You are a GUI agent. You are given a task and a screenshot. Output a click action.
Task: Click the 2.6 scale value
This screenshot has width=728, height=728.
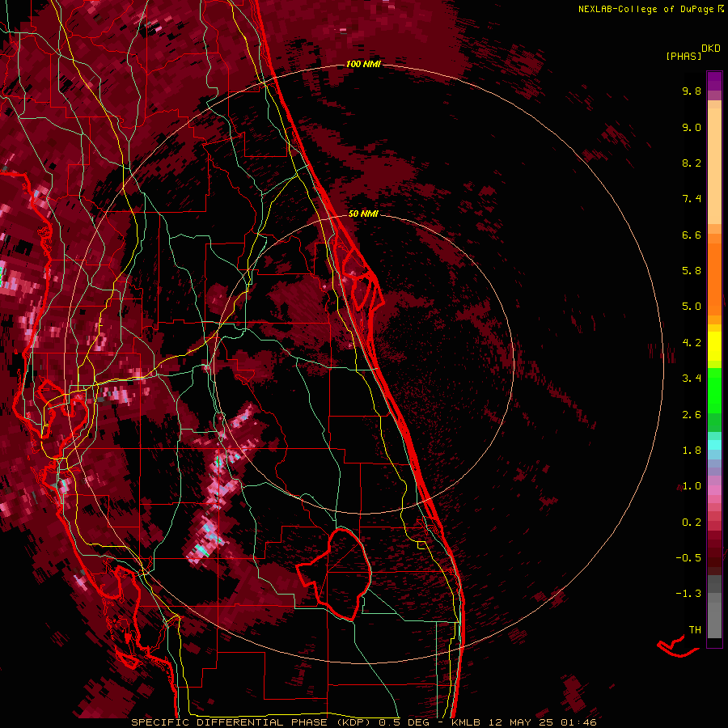pos(692,415)
